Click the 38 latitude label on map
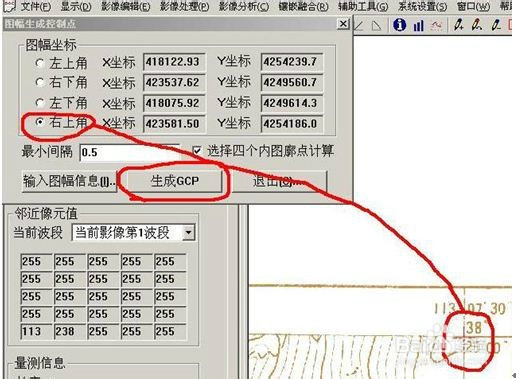The height and width of the screenshot is (379, 516). (x=474, y=328)
